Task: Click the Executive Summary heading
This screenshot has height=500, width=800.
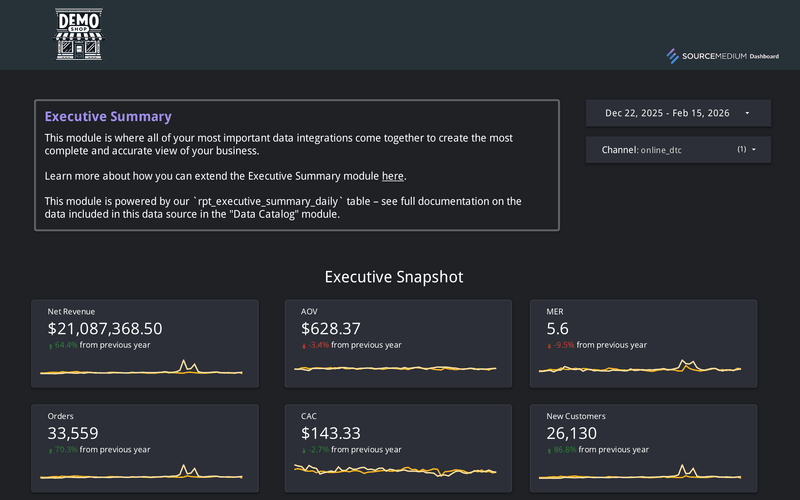Action: [x=108, y=117]
